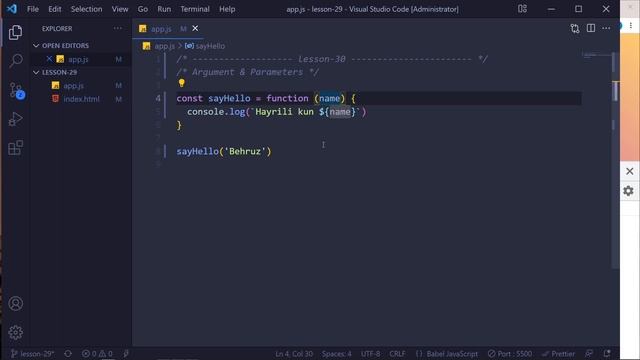Viewport: 640px width, 360px height.
Task: Place cursor on sayHello('Behruz') call
Action: coord(224,151)
